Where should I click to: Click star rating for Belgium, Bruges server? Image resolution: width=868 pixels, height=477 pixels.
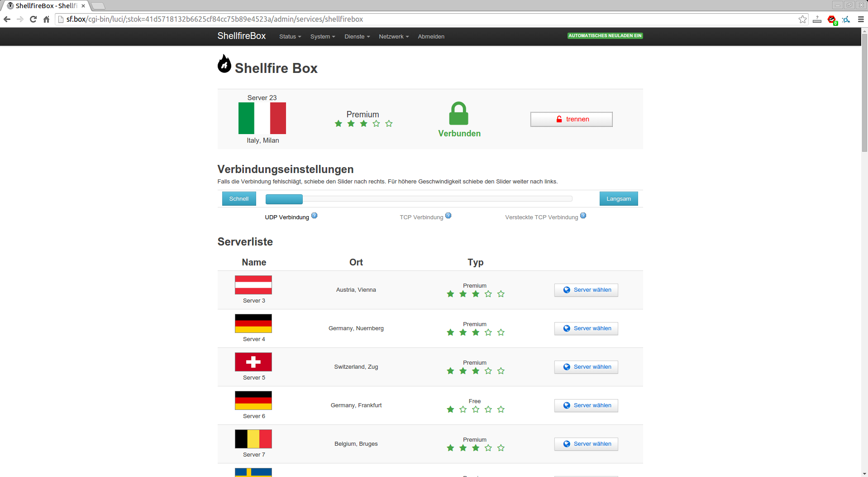pyautogui.click(x=475, y=448)
